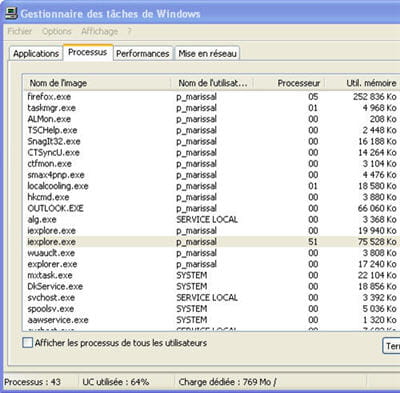Open the Affichage menu
This screenshot has height=393, width=400.
click(99, 31)
